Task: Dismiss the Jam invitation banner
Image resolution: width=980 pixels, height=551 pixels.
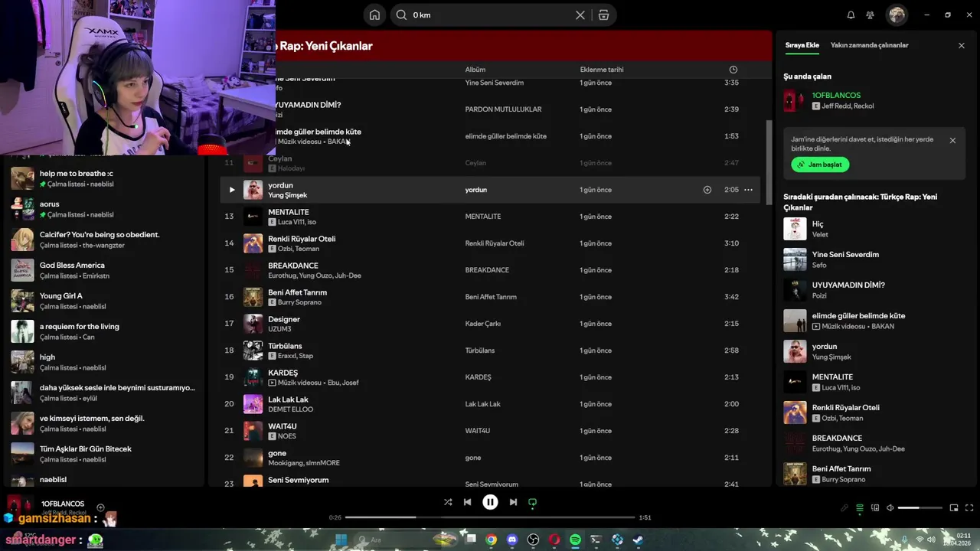Action: [x=952, y=140]
